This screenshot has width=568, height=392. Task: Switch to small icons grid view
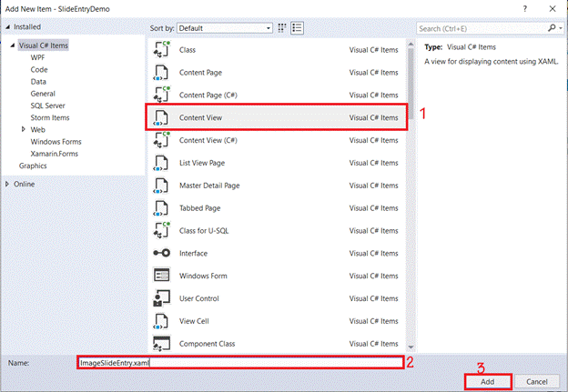point(282,28)
